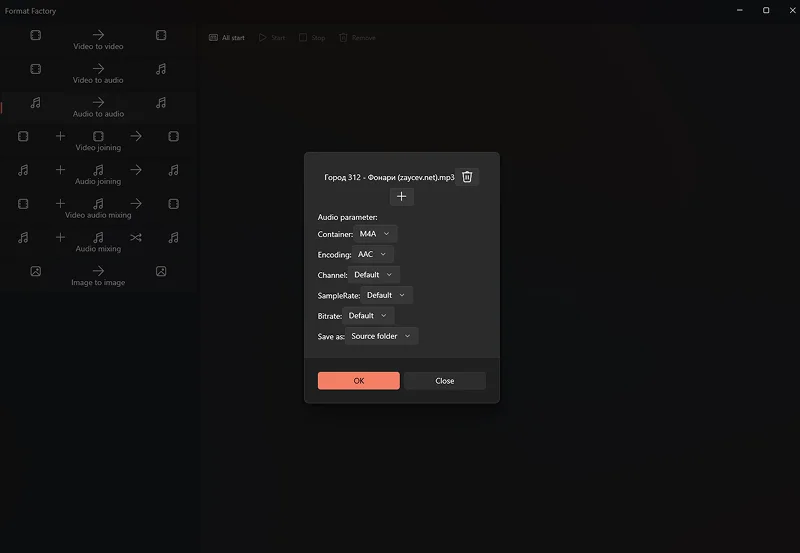This screenshot has width=800, height=553.
Task: Select the file name Город 312 - Фонари mp3
Action: point(389,177)
